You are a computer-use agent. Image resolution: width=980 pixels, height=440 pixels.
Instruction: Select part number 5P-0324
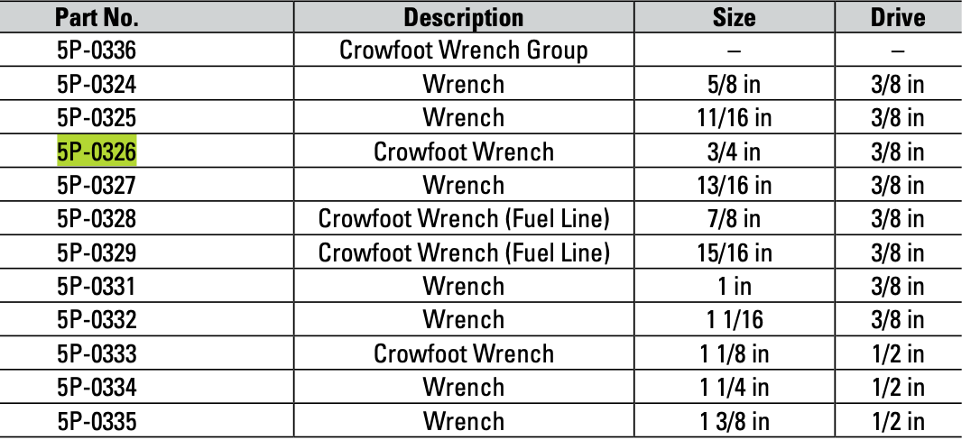[x=97, y=85]
